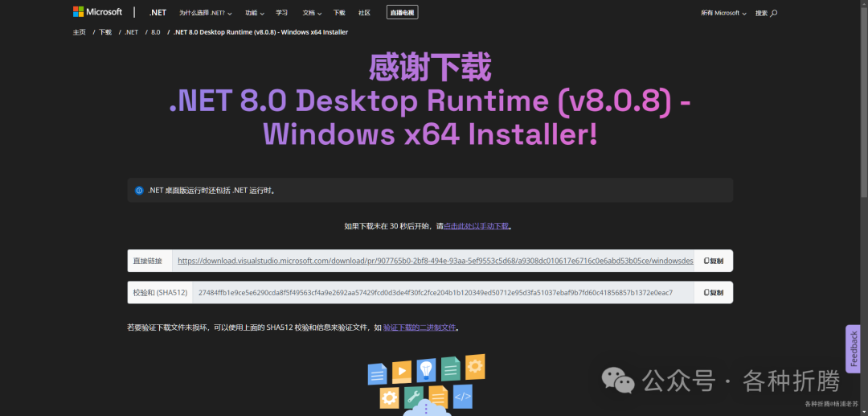Image resolution: width=868 pixels, height=416 pixels.
Task: Click the lightbulb icon in illustration
Action: 426,369
